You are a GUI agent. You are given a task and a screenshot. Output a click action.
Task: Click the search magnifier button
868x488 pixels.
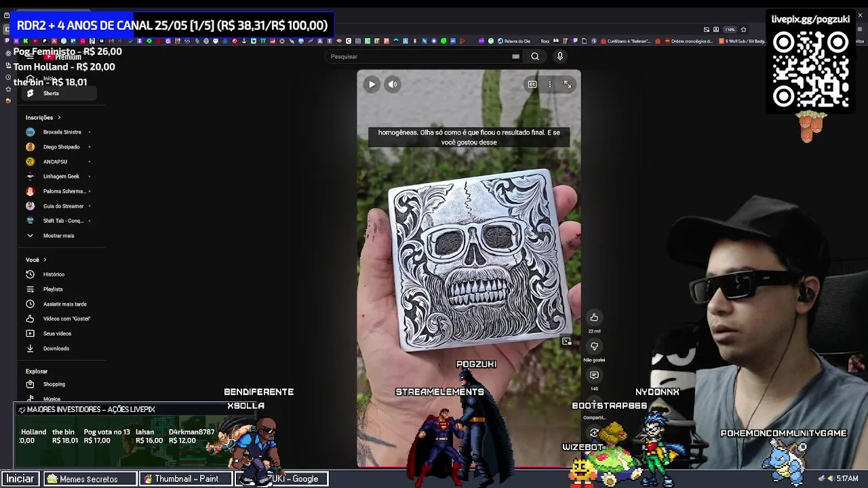click(x=535, y=56)
